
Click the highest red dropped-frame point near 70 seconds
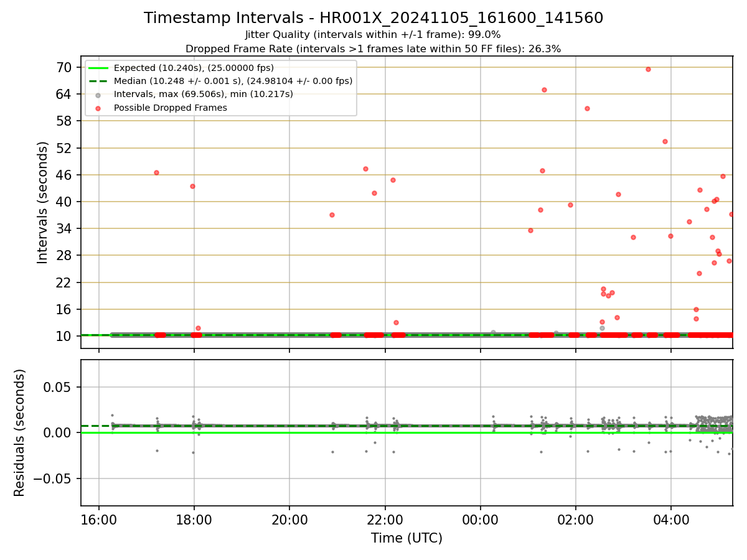(648, 69)
